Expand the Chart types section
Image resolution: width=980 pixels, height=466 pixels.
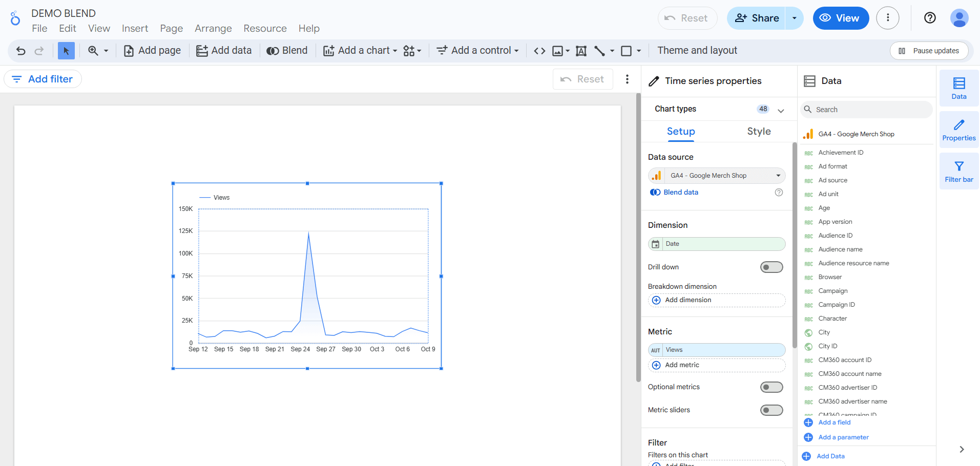781,110
